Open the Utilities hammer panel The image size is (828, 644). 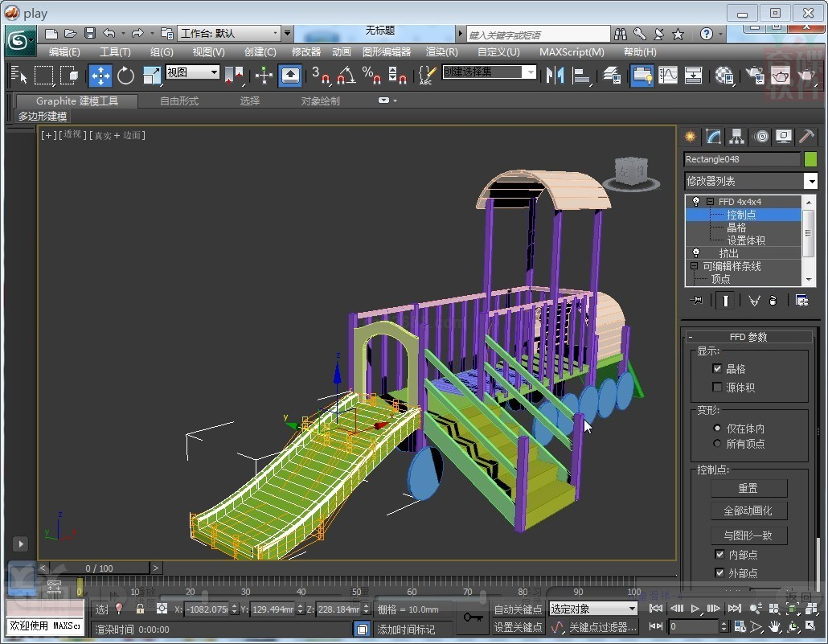pyautogui.click(x=806, y=137)
